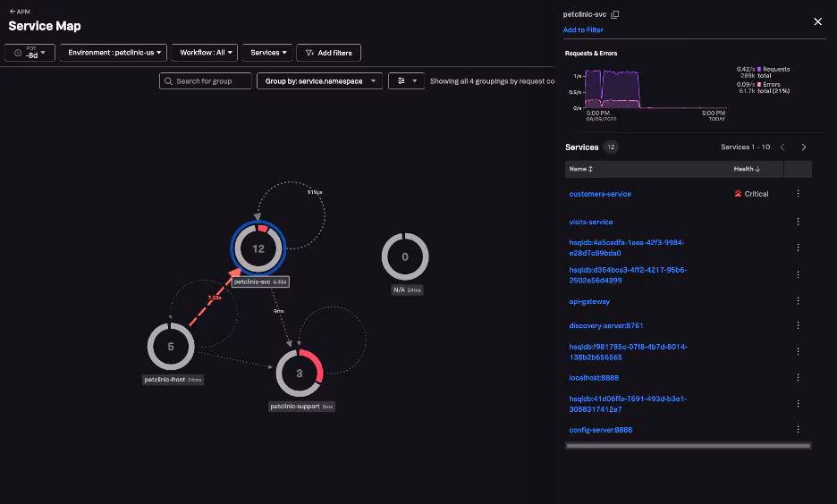Back to APM arrow link
Screen dimensions: 837x504
tap(18, 12)
